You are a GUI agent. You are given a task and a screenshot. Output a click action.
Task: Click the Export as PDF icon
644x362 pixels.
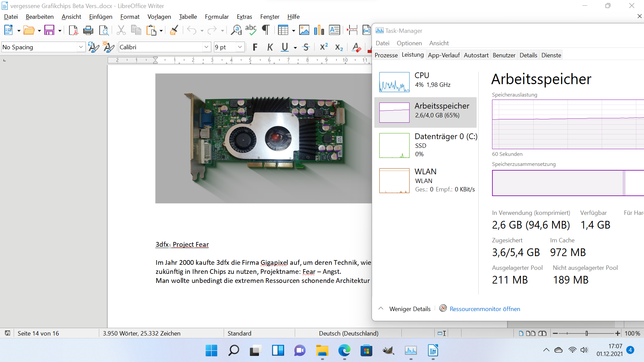coord(73,31)
